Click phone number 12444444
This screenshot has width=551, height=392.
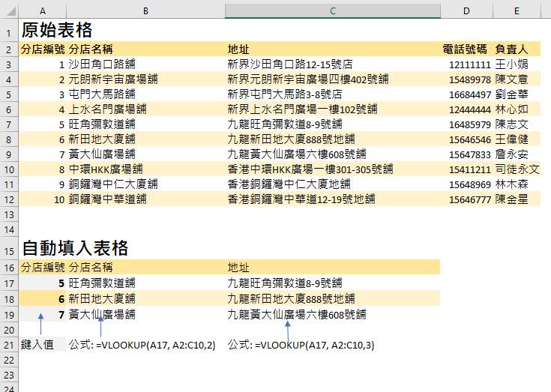point(470,110)
